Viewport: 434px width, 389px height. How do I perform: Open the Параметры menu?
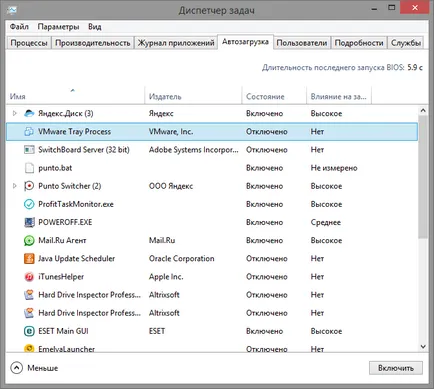tap(58, 27)
